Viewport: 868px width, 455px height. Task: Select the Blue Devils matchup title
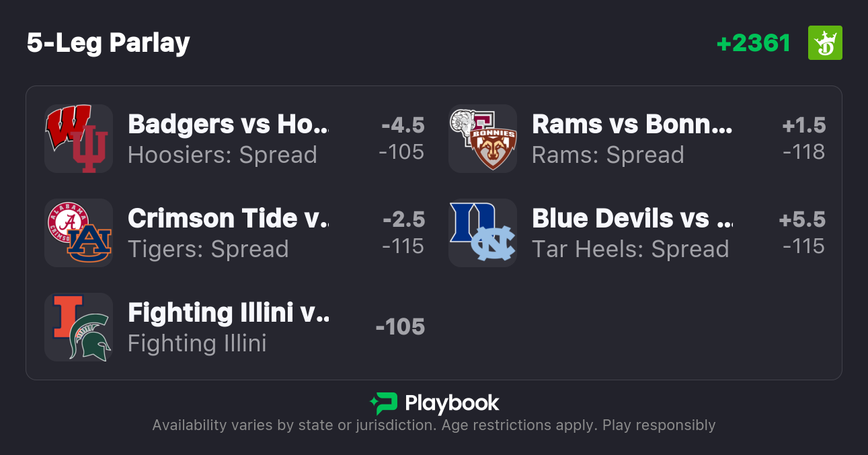632,219
